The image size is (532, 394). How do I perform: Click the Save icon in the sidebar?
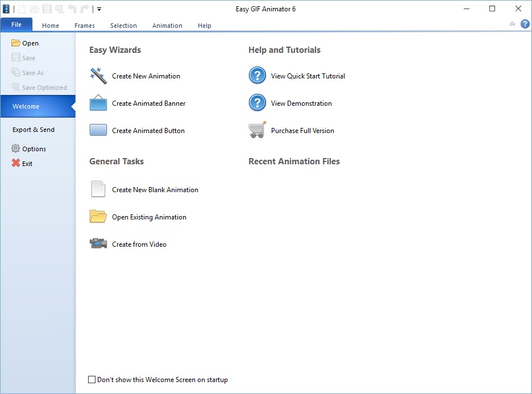click(15, 57)
